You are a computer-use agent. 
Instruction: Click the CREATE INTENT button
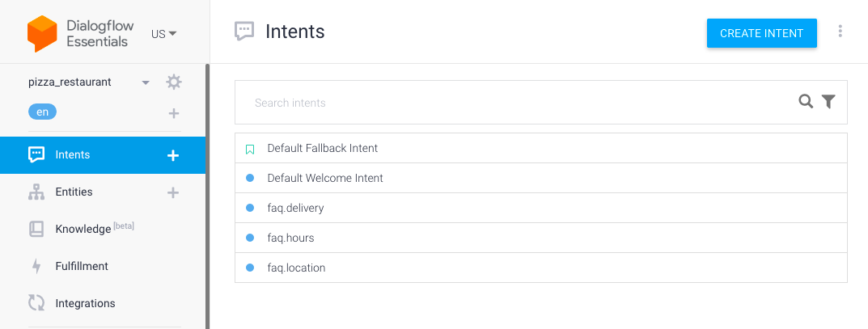pyautogui.click(x=762, y=33)
